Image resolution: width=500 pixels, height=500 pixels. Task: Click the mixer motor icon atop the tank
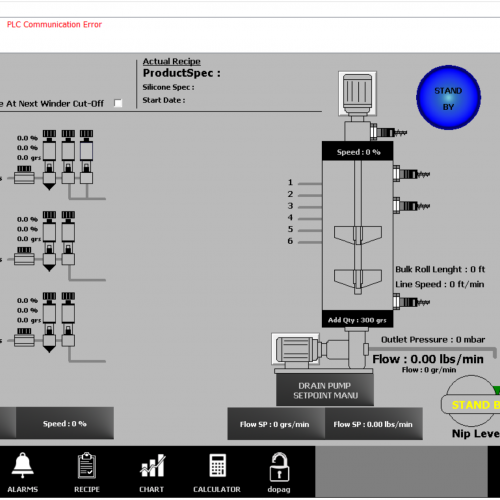[357, 93]
